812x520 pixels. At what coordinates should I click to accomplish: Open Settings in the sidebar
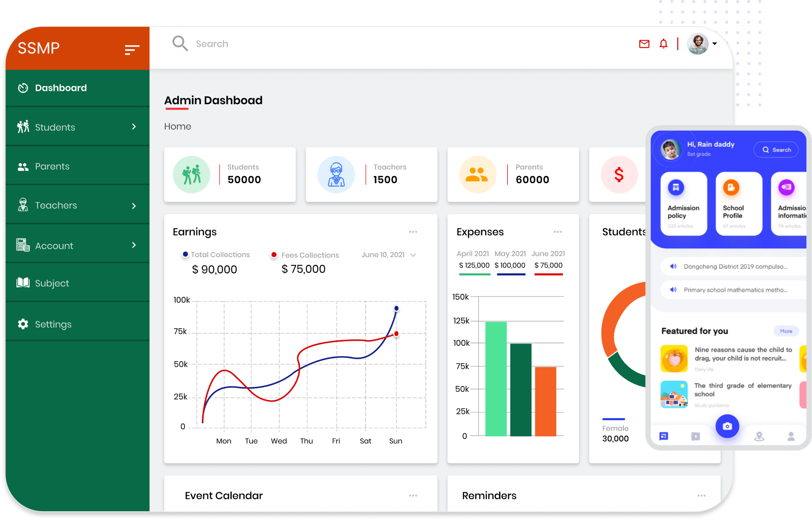[x=53, y=324]
